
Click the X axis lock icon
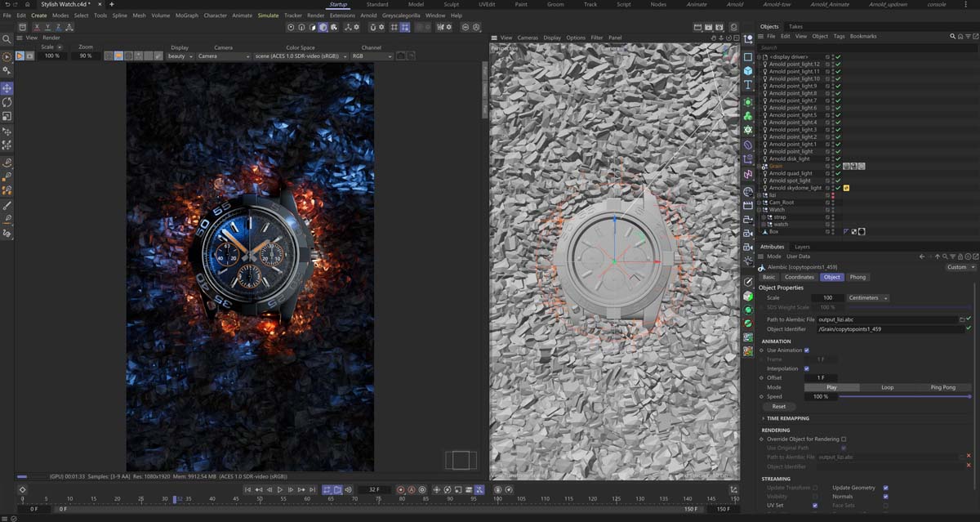click(x=37, y=27)
